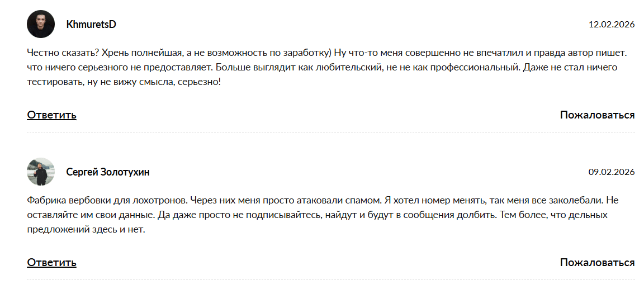Click the word "спамом" in Сергей's comment
644x289 pixels.
coord(366,200)
